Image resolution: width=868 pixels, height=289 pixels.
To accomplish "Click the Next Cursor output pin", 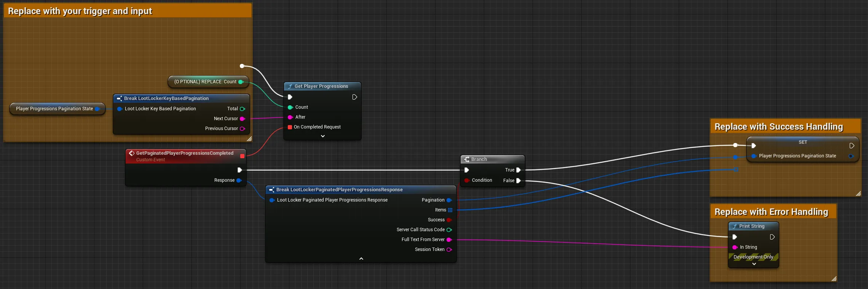I will point(242,119).
